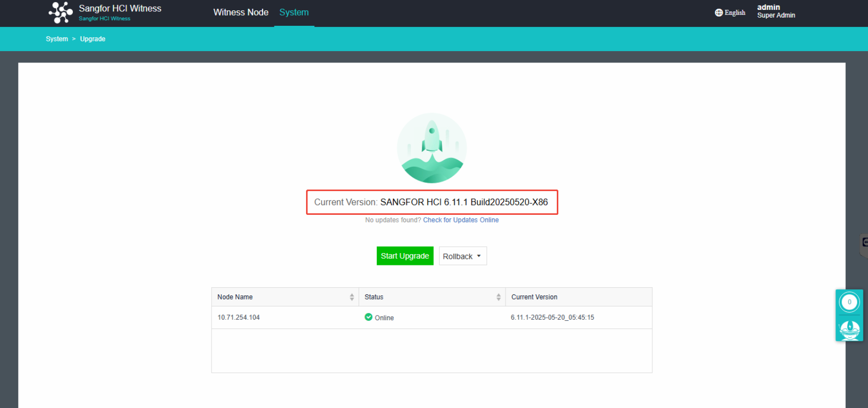
Task: Click SANGFOR HCI 6.11.1 Build20250520-X86 version text
Action: coord(464,202)
